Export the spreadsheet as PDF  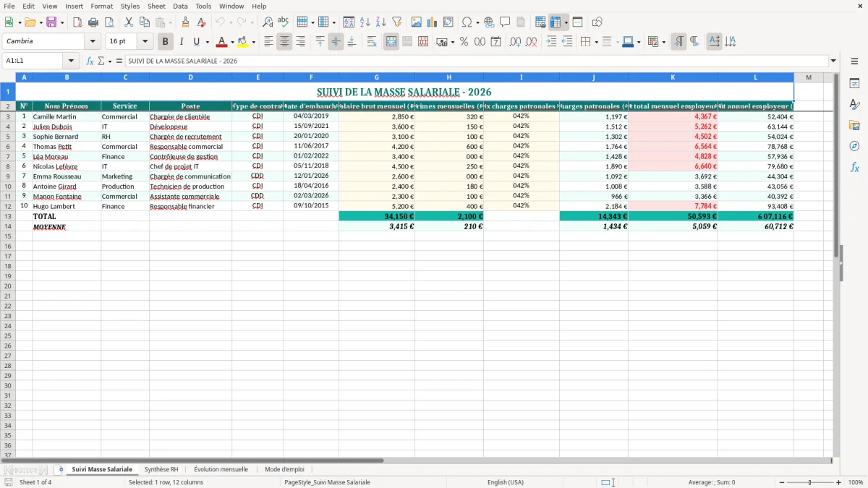77,22
